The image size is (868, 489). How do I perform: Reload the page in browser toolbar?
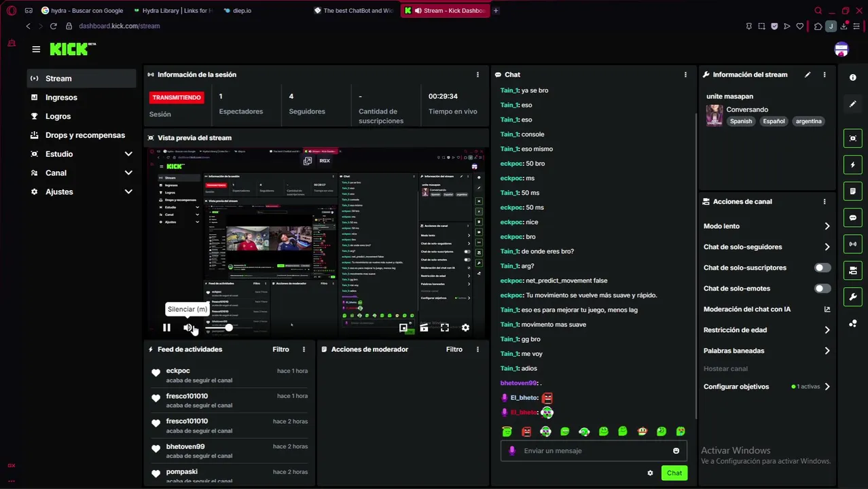53,26
